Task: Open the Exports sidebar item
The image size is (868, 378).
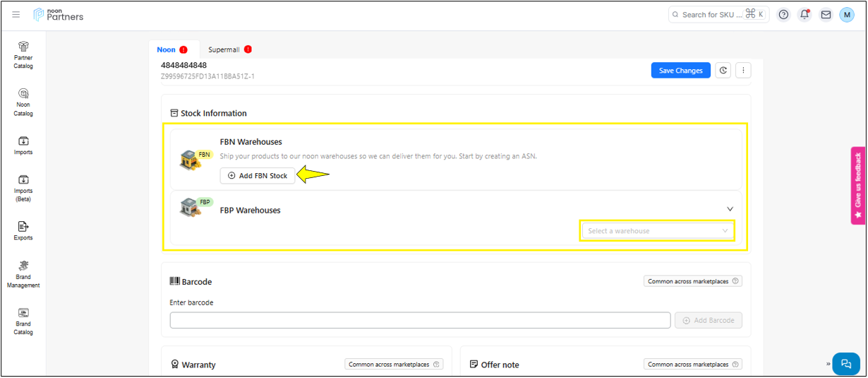Action: pyautogui.click(x=23, y=230)
